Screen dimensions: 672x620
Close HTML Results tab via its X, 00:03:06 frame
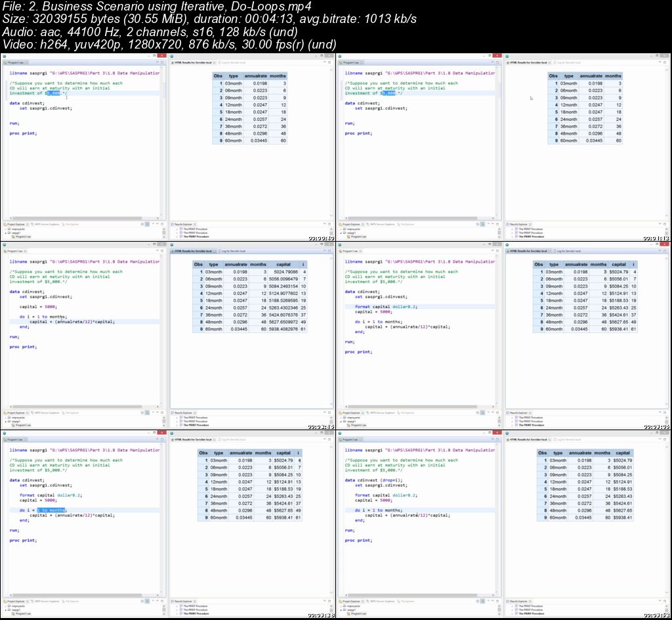(x=549, y=251)
